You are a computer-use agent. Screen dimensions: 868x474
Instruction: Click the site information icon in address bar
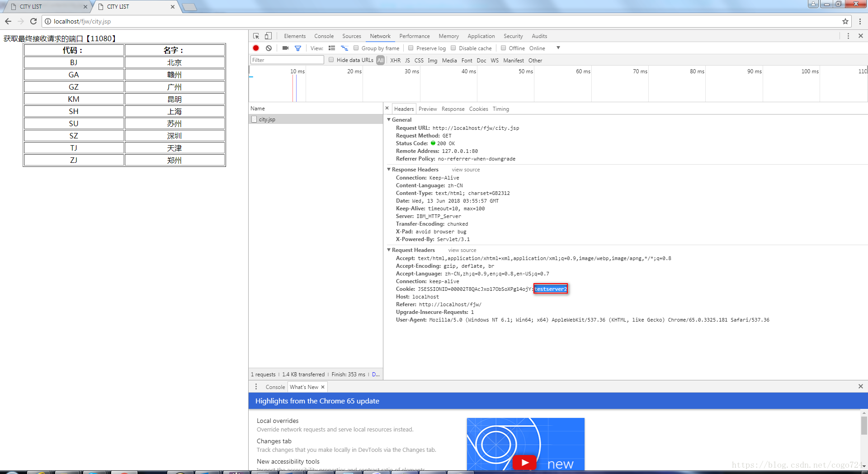pos(48,21)
